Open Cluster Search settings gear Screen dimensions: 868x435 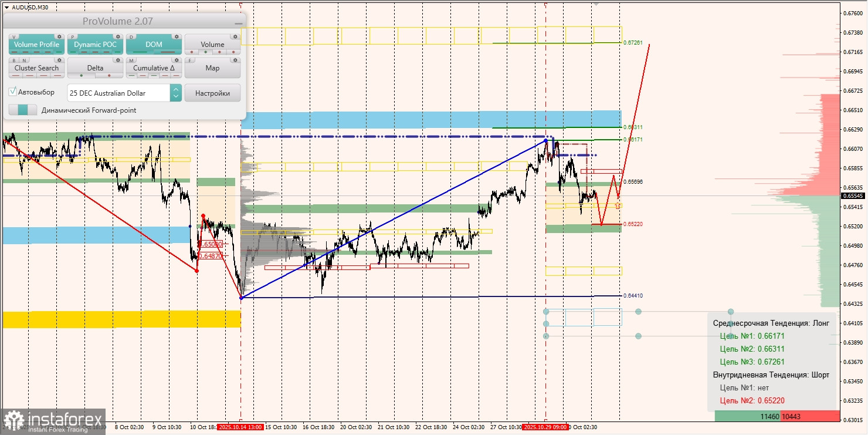tap(59, 60)
